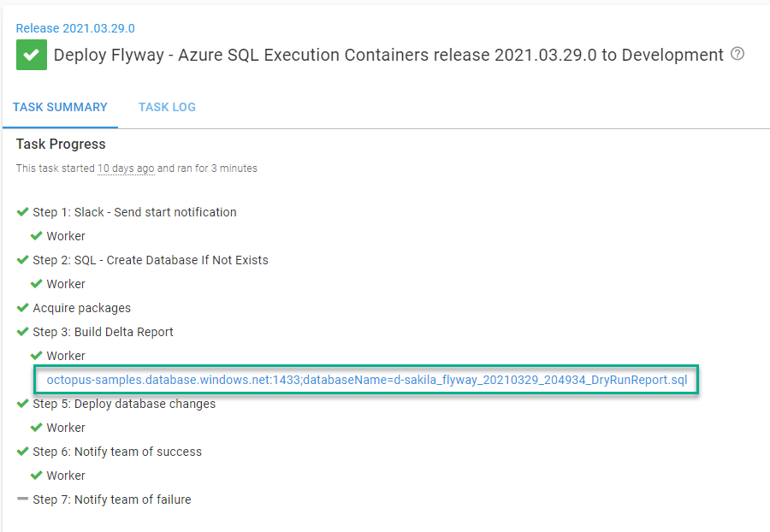Click the success icon beside Acquire packages
This screenshot has width=770, height=532.
(x=21, y=307)
